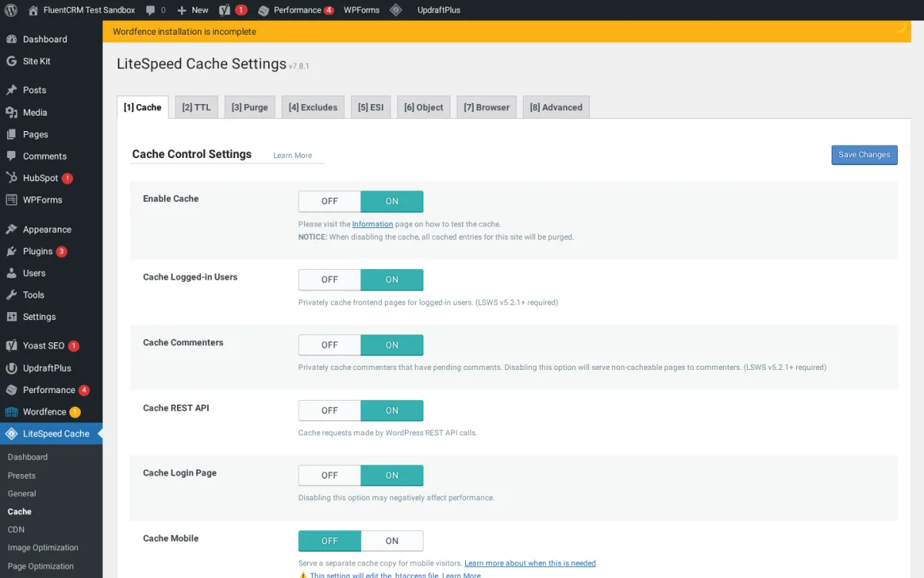This screenshot has width=924, height=578.
Task: Open the [8] Advanced tab
Action: (x=556, y=107)
